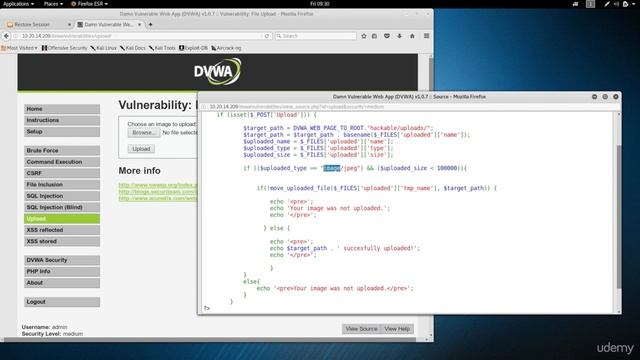Go to Firefox home page icon
This screenshot has height=360, width=640.
click(412, 36)
